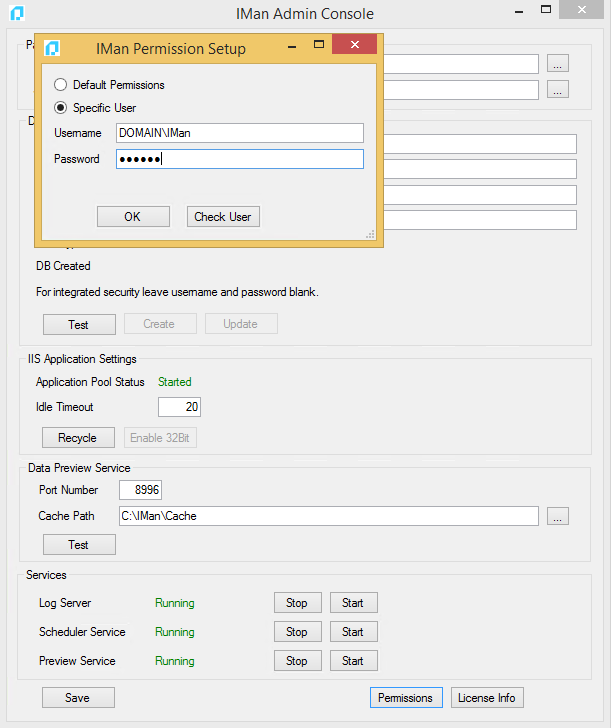Stop the Preview Service

click(297, 661)
